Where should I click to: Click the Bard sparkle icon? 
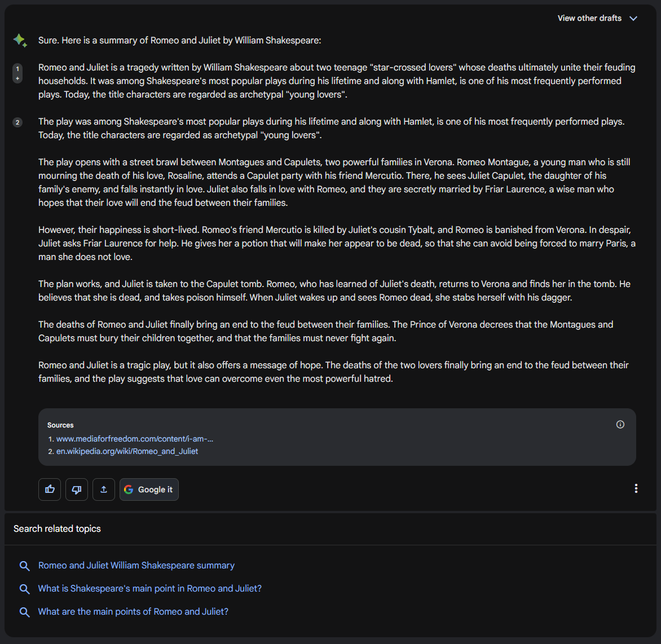tap(20, 41)
